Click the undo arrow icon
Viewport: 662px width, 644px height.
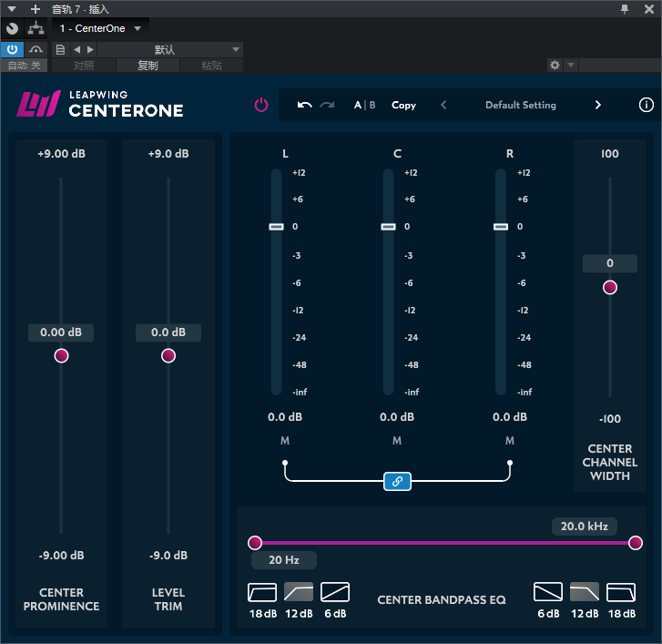pos(304,105)
